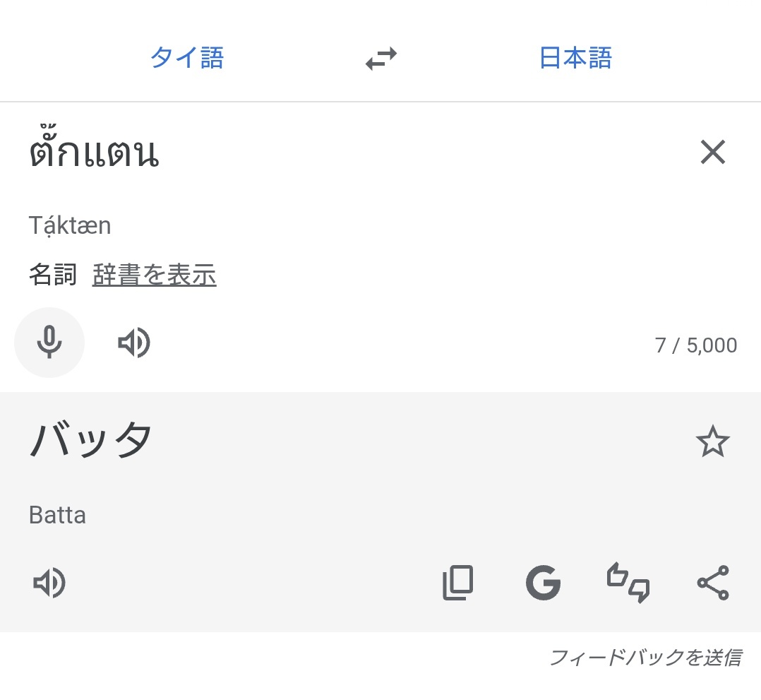Viewport: 761px width, 700px height.
Task: Open the タイ語 source language selector
Action: pos(187,58)
